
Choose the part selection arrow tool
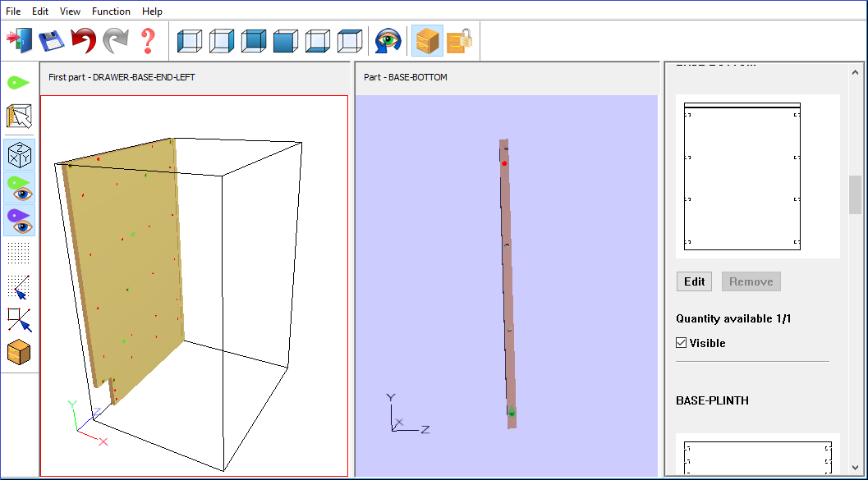[20, 116]
